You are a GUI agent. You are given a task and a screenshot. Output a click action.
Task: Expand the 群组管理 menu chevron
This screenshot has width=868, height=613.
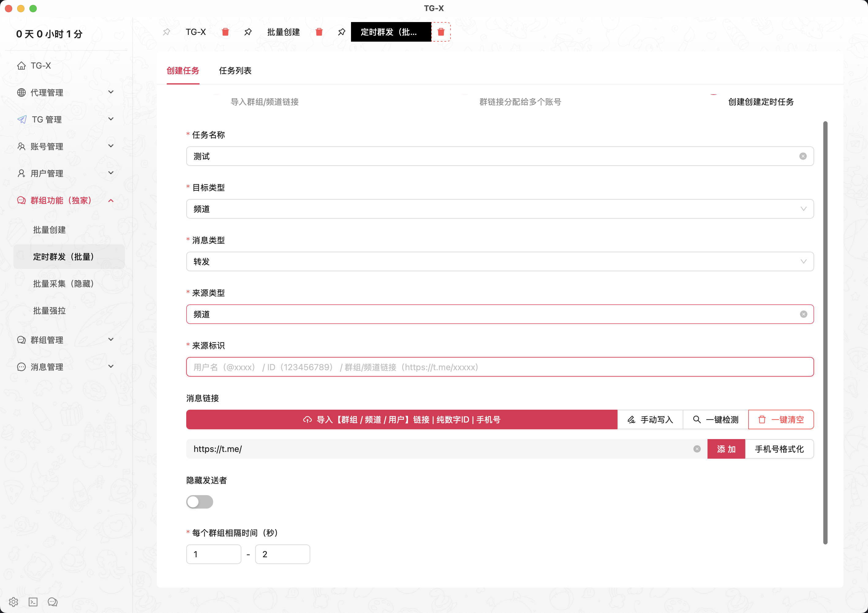tap(111, 339)
